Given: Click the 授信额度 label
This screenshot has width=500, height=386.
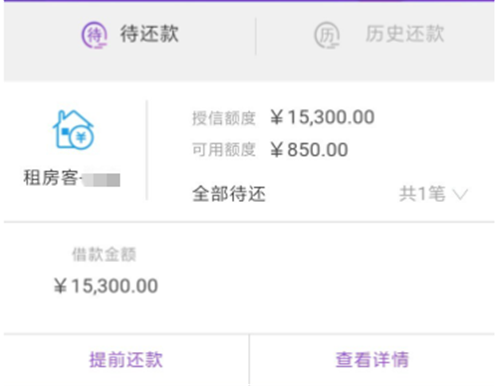Looking at the screenshot, I should tap(224, 118).
